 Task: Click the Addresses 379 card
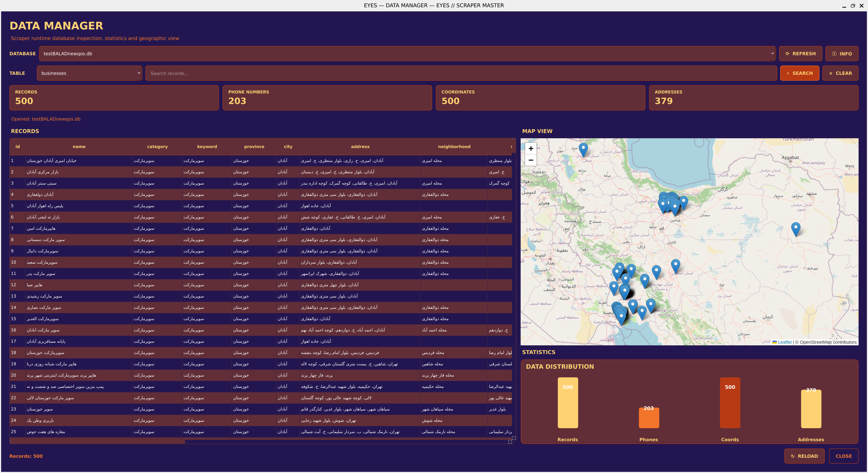753,98
